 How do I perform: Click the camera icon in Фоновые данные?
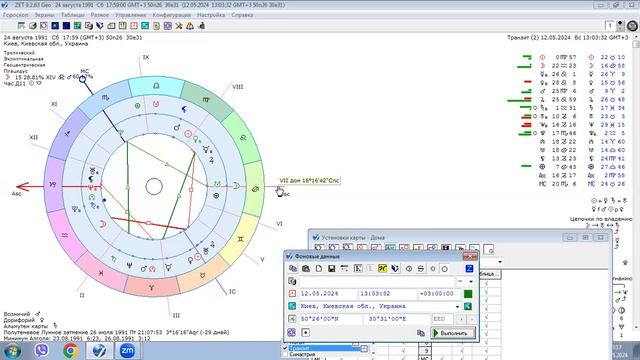(306, 269)
